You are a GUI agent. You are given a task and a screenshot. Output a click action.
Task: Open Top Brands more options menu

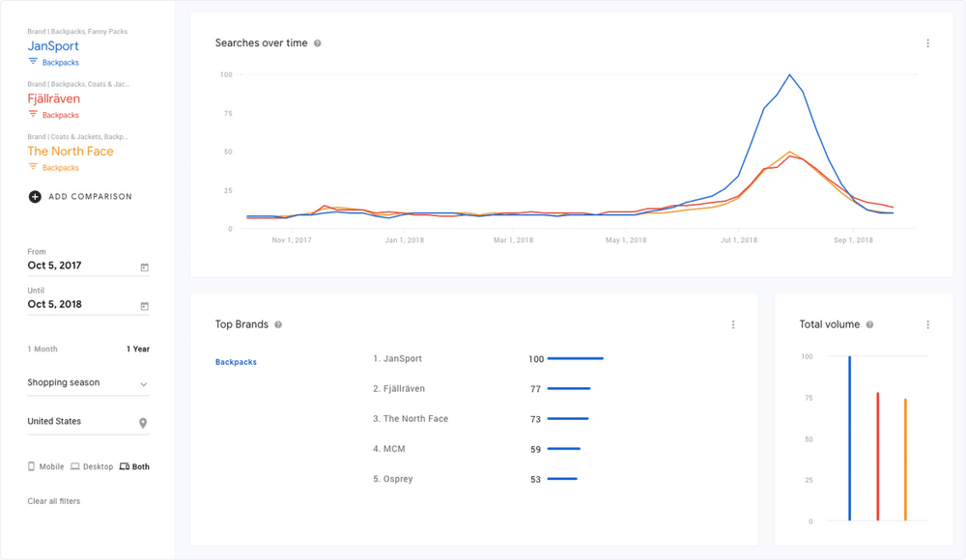(733, 324)
